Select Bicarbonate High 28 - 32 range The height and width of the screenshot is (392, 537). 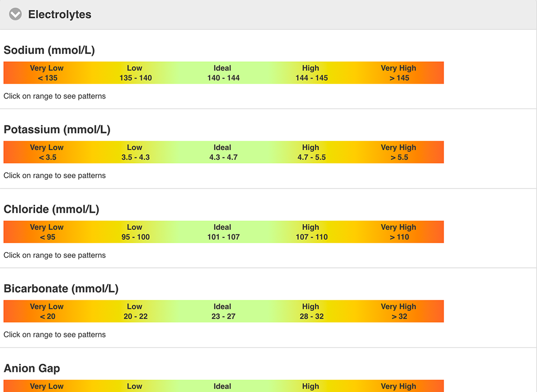pyautogui.click(x=312, y=311)
